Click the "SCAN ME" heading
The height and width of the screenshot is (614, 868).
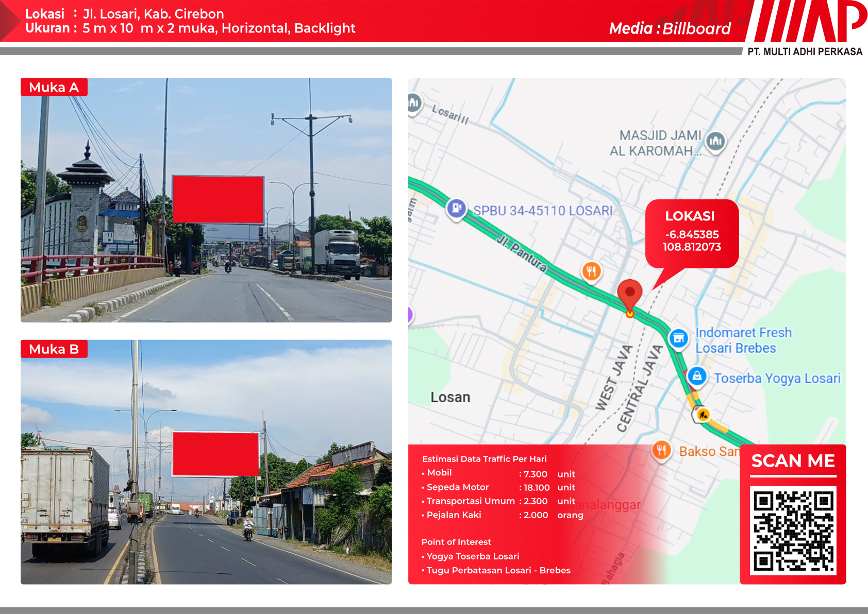(793, 460)
